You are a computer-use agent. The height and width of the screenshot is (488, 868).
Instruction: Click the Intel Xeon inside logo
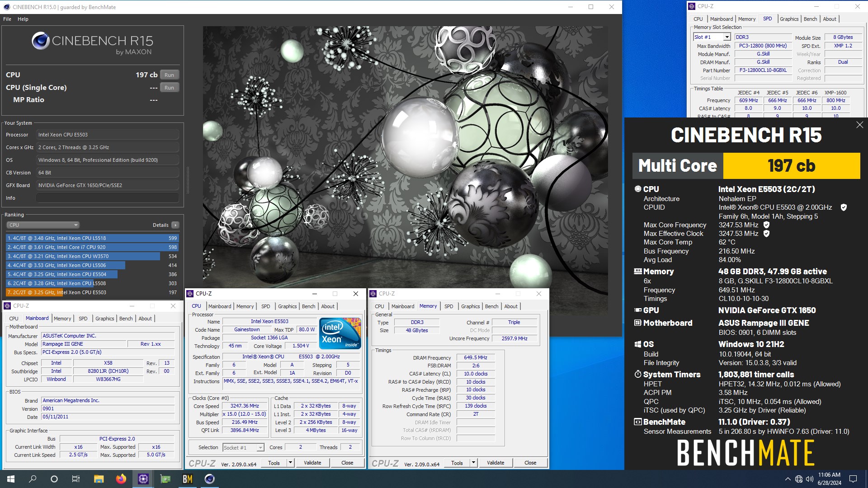tap(340, 333)
